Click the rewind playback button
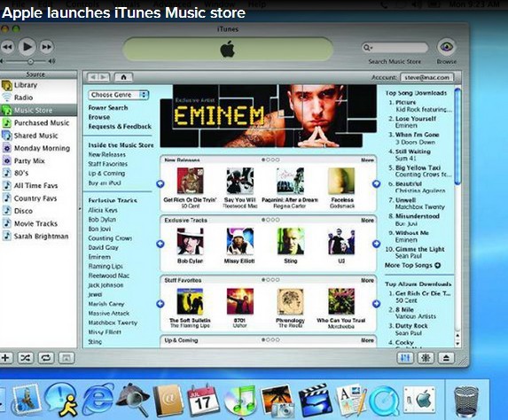Image resolution: width=508 pixels, height=420 pixels. click(x=7, y=47)
